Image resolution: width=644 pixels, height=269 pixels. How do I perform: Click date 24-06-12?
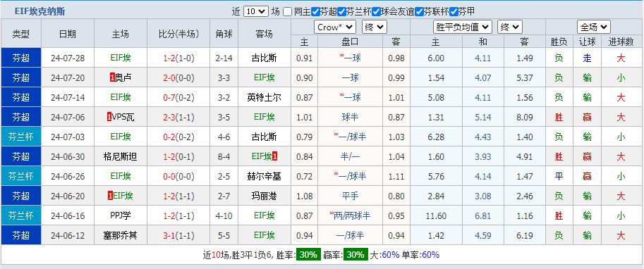68,235
